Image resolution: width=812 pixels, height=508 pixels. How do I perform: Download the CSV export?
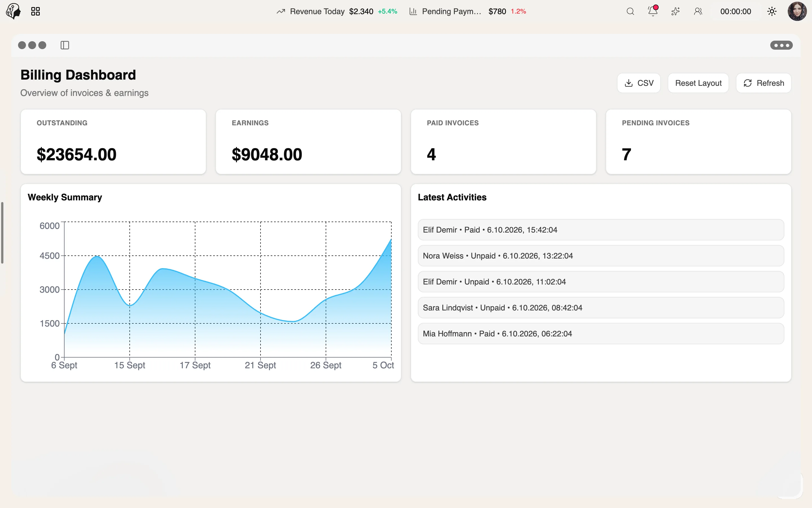639,83
